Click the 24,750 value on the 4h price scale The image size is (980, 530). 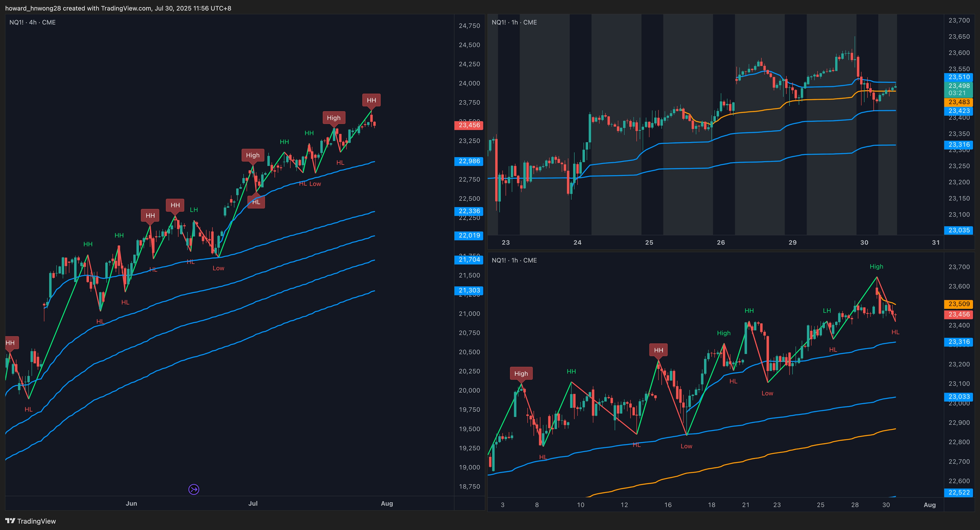[469, 26]
